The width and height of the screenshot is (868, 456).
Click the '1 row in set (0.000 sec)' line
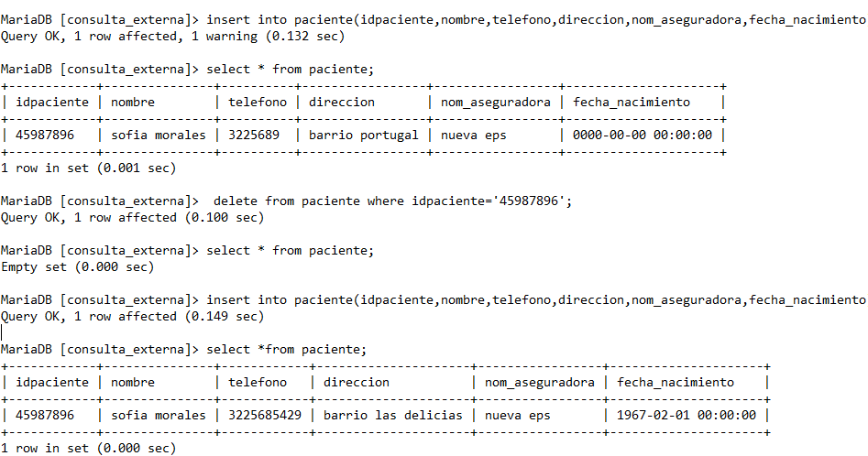click(x=88, y=449)
